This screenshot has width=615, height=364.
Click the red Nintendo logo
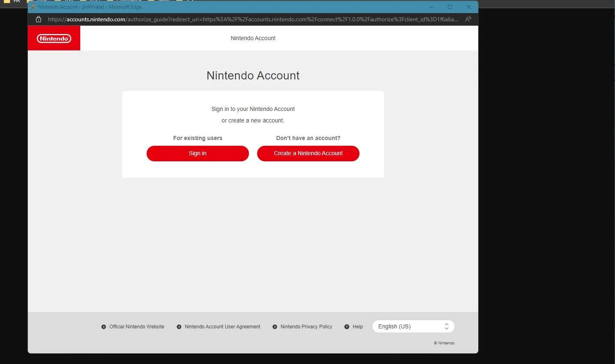pos(54,38)
